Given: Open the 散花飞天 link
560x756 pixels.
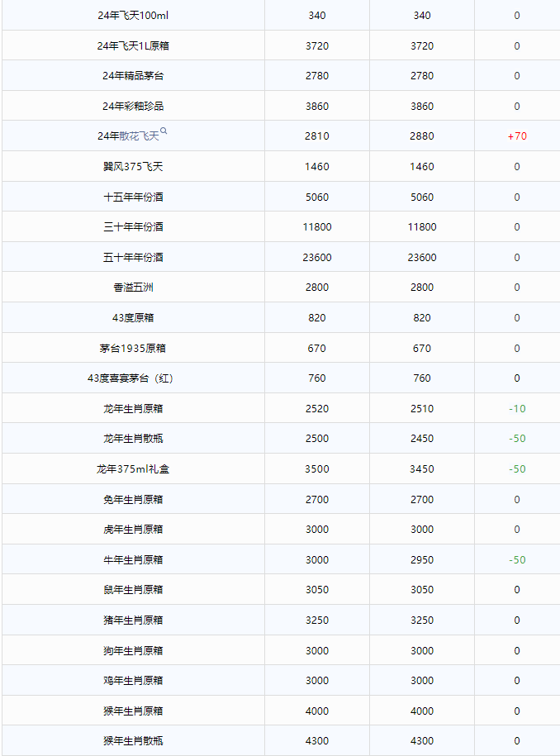Looking at the screenshot, I should 140,136.
